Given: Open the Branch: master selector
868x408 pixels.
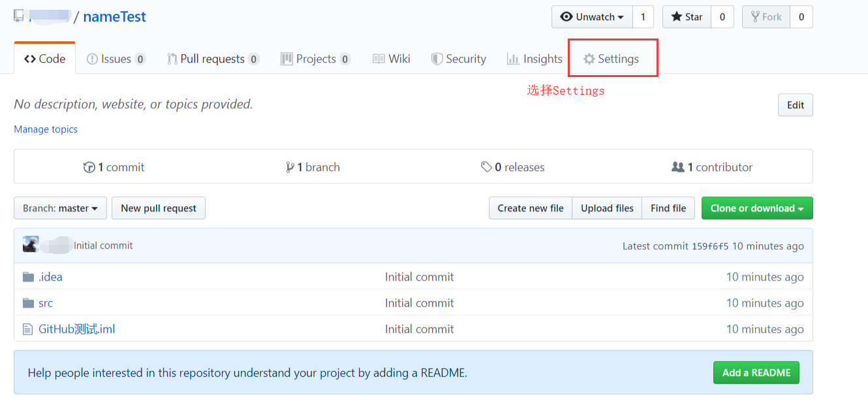Looking at the screenshot, I should point(60,208).
